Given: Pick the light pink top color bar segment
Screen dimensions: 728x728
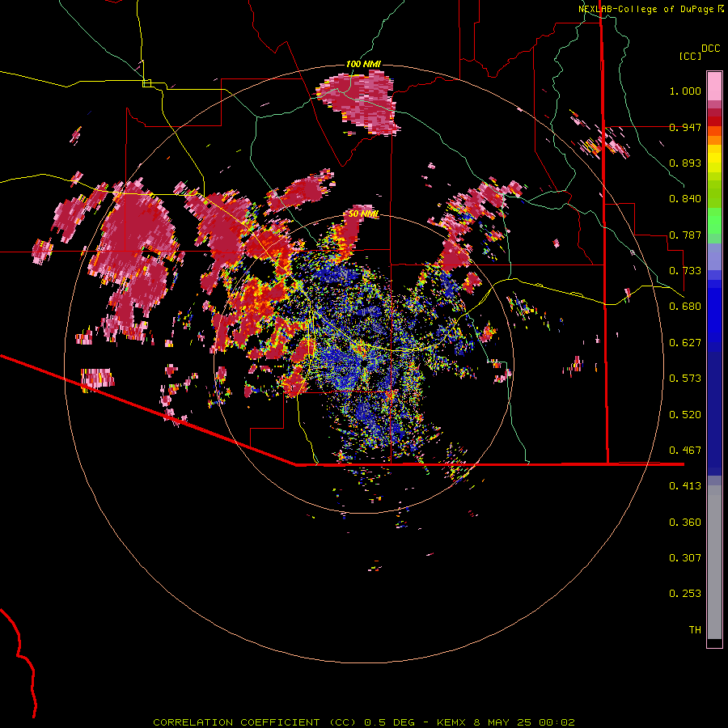Looking at the screenshot, I should (714, 87).
